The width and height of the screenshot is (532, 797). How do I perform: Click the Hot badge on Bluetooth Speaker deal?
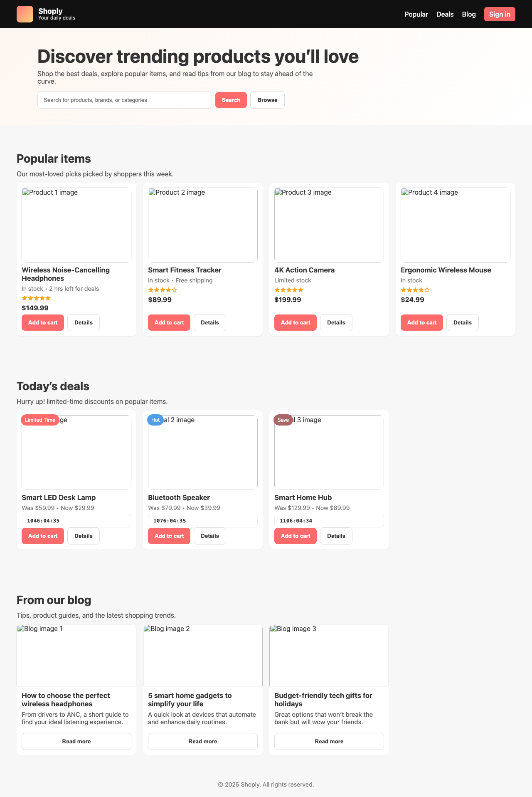coord(155,420)
